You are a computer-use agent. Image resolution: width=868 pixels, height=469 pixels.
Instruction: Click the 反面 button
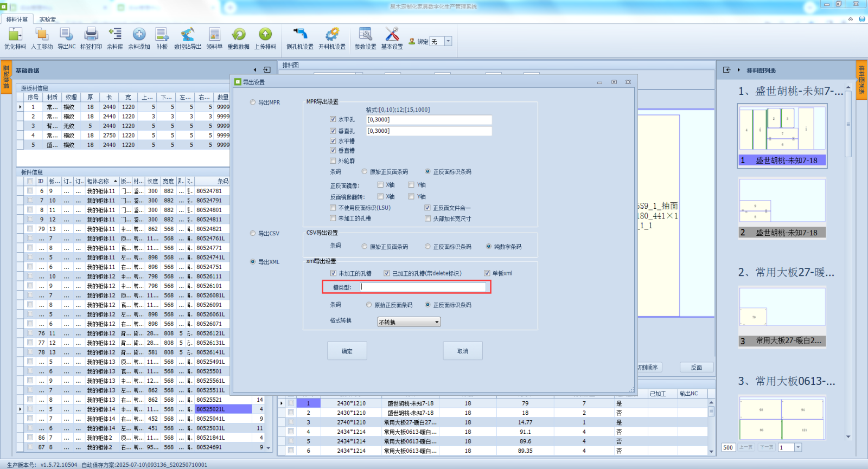click(697, 367)
